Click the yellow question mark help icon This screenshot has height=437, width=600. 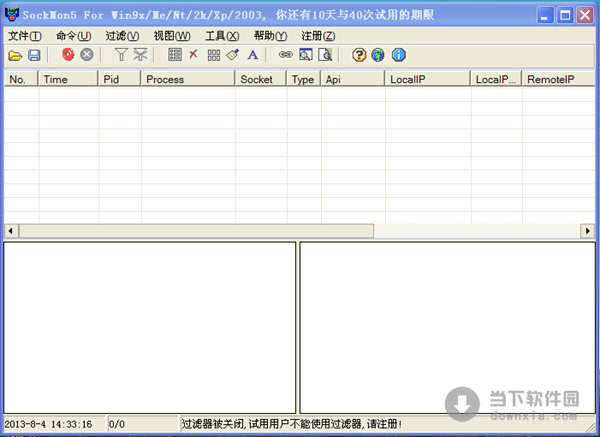pos(359,55)
